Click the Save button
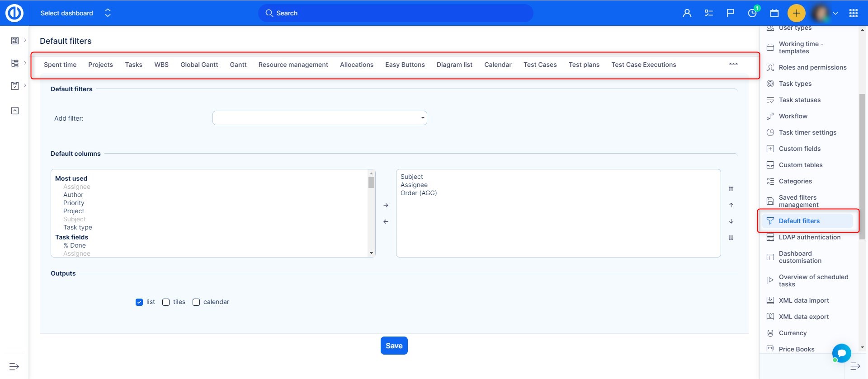This screenshot has height=379, width=868. [x=394, y=346]
